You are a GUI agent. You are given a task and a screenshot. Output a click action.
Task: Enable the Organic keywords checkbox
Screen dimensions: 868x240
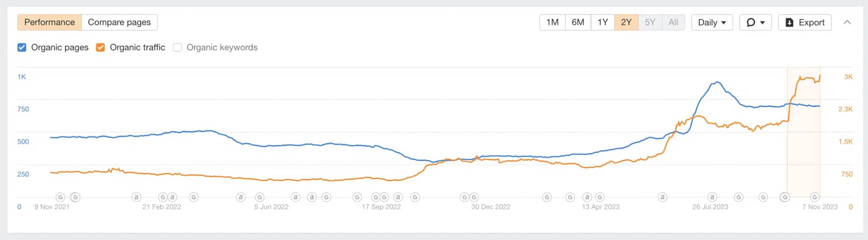177,48
